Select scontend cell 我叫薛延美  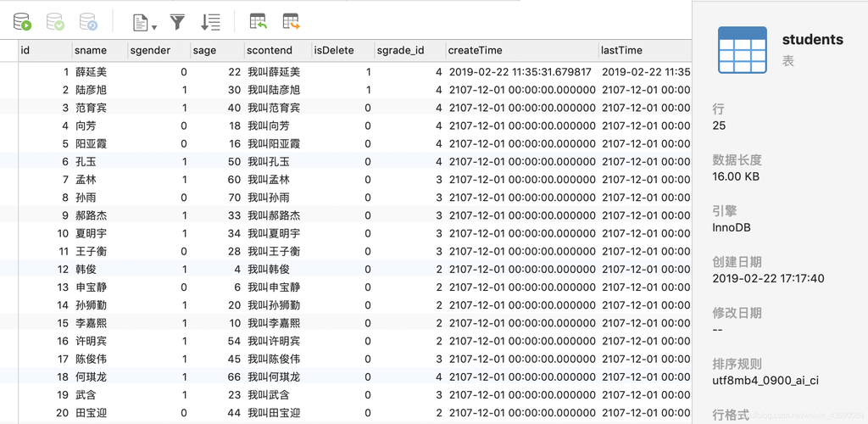point(274,72)
